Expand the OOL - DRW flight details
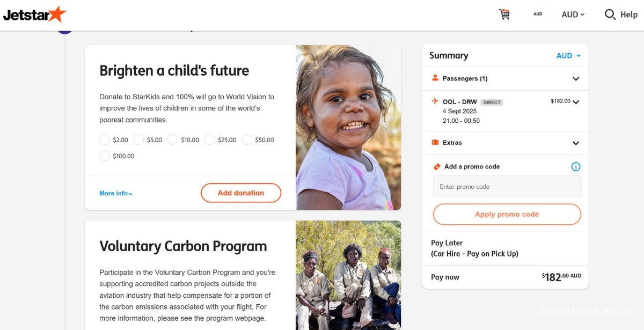 pyautogui.click(x=576, y=102)
